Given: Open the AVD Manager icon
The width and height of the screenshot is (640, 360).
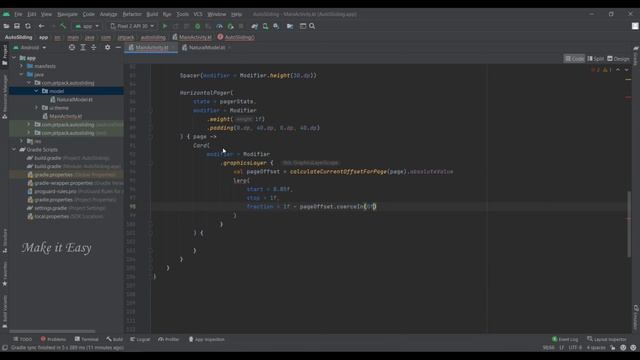Looking at the screenshot, I should [x=265, y=26].
